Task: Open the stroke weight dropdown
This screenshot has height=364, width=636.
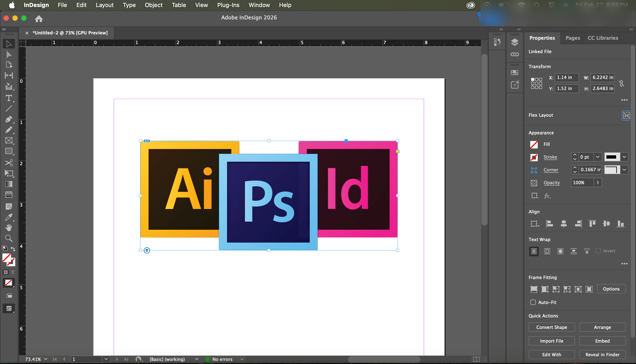Action: pos(598,157)
